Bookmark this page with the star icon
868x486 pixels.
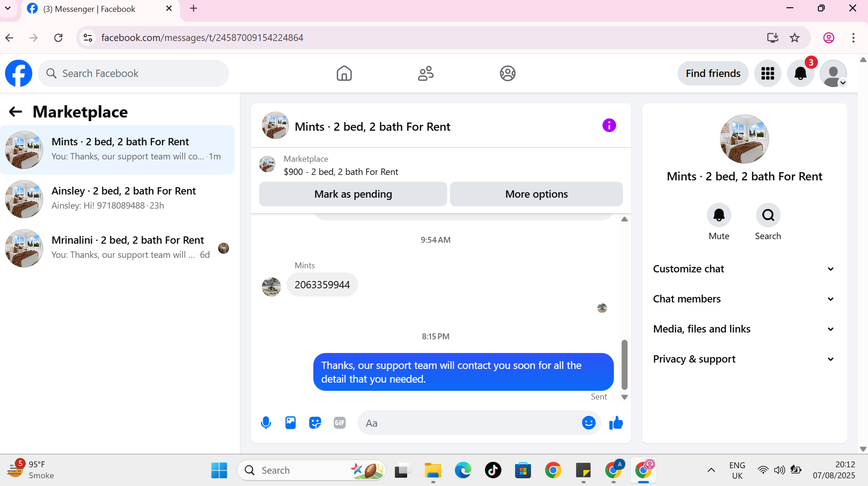(x=795, y=38)
